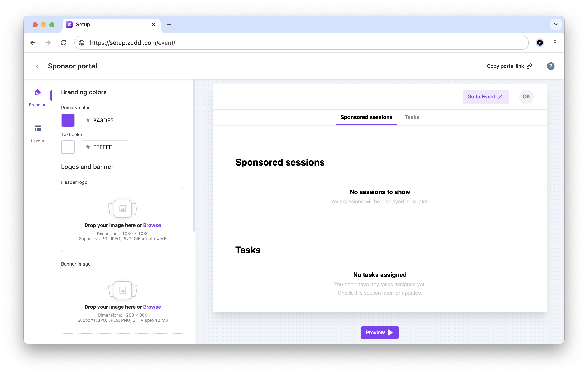Click the Header logo upload image icon

[122, 208]
